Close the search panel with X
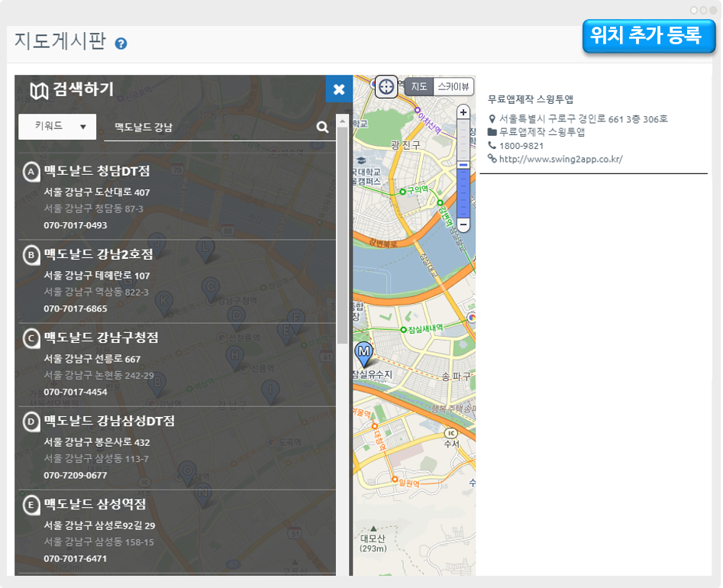 coord(339,89)
